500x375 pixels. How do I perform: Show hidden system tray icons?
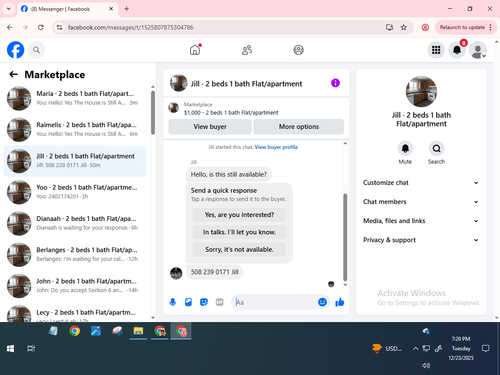coord(415,349)
